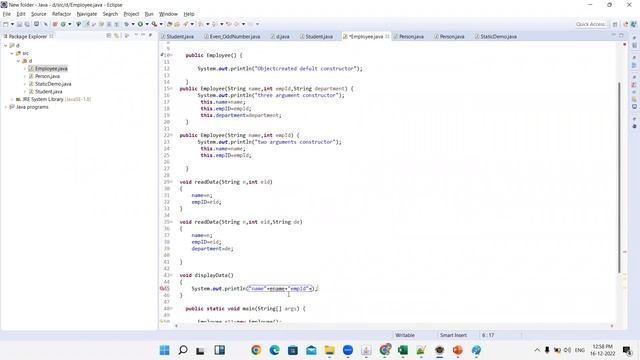Open the Source menu
Viewport: 640px width, 360px height.
coord(38,14)
